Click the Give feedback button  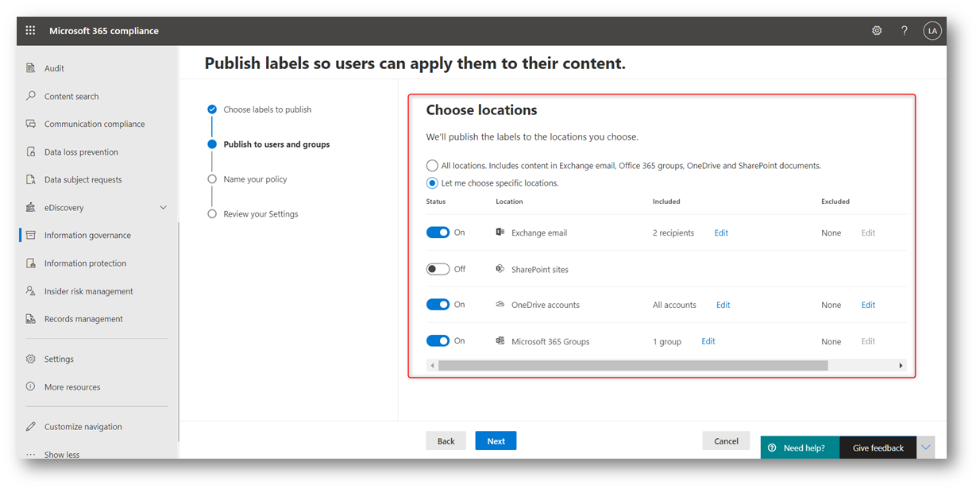pos(878,448)
